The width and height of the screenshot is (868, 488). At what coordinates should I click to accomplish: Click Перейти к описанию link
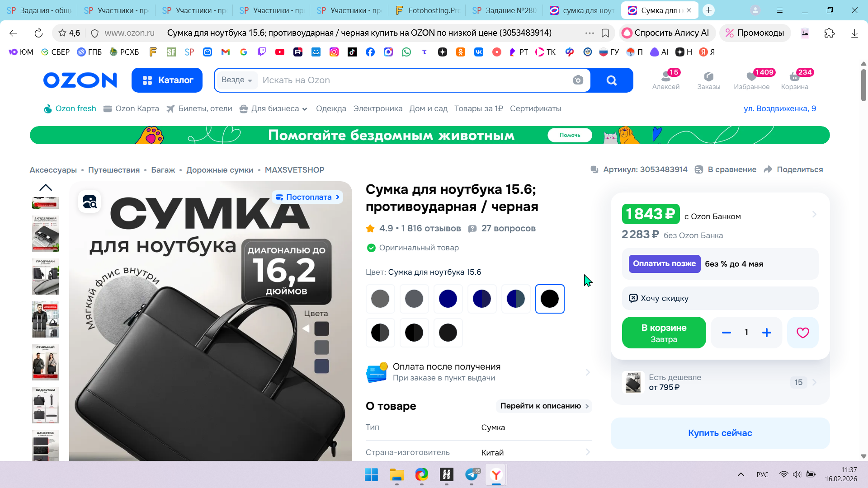tap(544, 406)
